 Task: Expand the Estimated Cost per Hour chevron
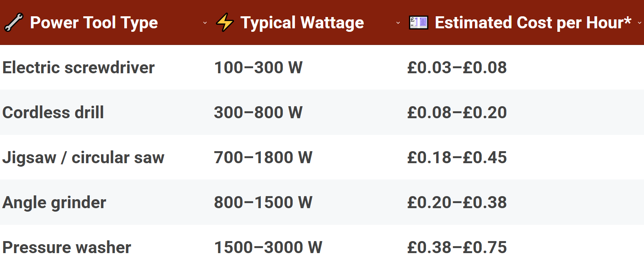pyautogui.click(x=639, y=23)
